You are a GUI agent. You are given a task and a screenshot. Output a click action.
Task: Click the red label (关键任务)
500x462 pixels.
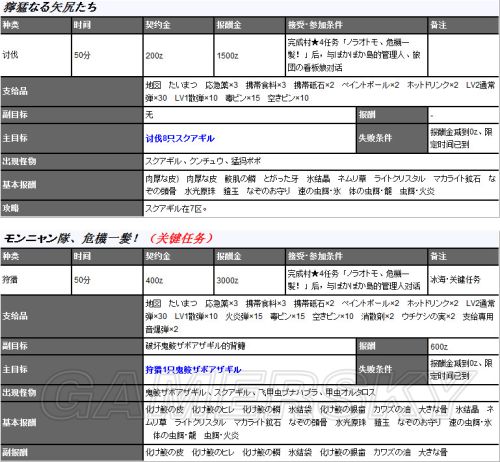click(181, 238)
